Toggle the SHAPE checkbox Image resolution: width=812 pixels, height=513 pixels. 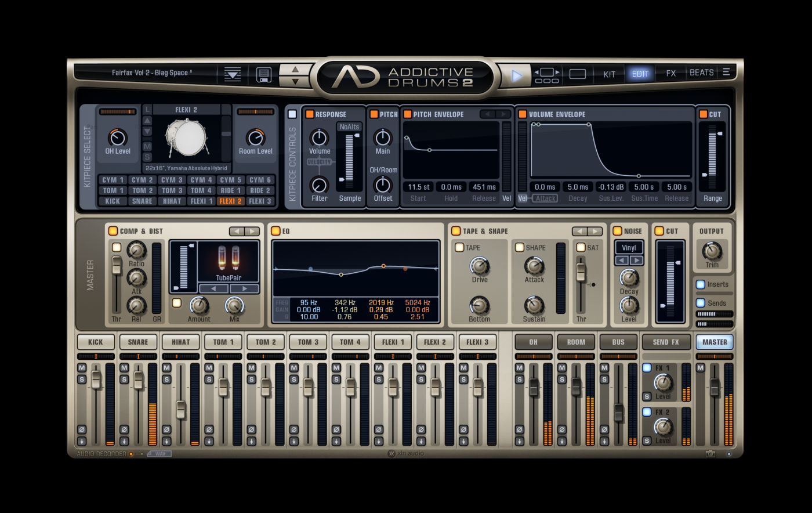coord(520,247)
